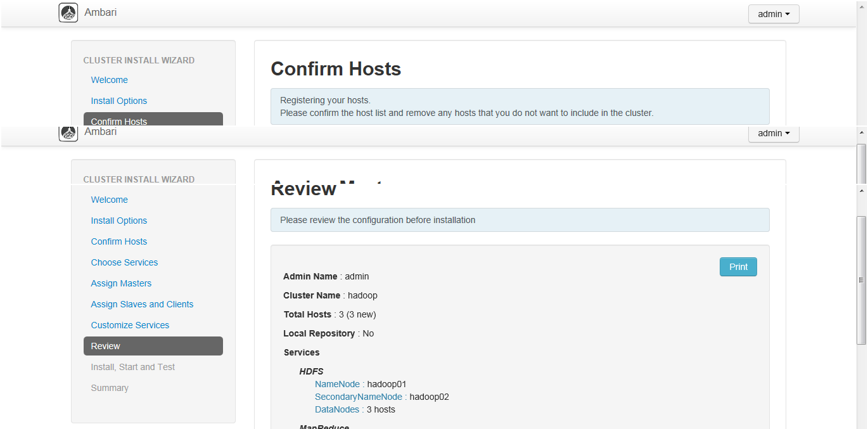The image size is (868, 429).
Task: Click the hadoop02 host value
Action: pos(429,397)
